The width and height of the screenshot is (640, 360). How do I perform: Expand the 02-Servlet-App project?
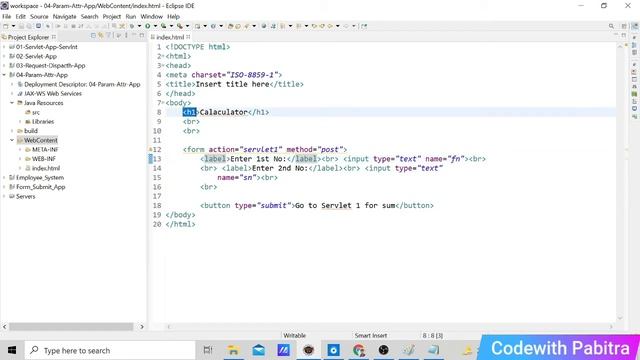point(4,56)
